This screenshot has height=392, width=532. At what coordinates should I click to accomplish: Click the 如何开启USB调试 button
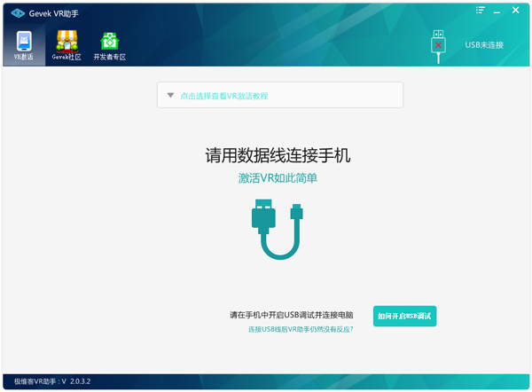(x=405, y=316)
